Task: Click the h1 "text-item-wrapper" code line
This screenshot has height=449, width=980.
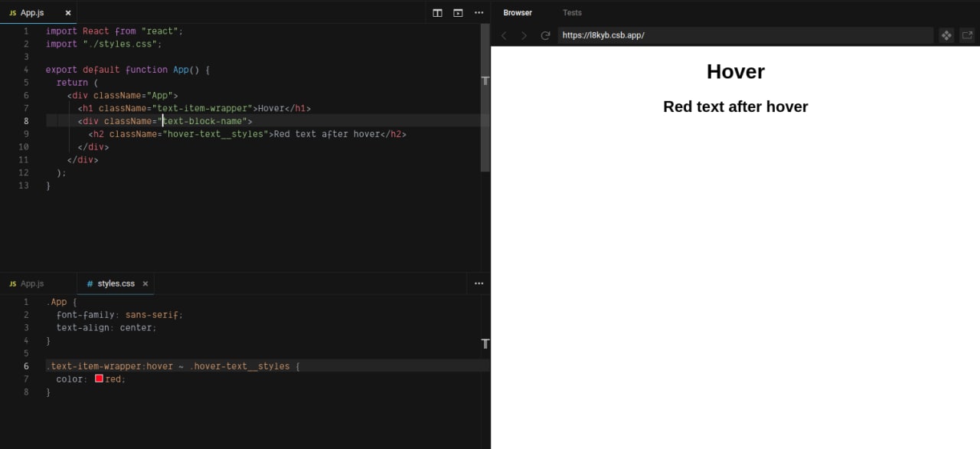Action: pyautogui.click(x=194, y=108)
